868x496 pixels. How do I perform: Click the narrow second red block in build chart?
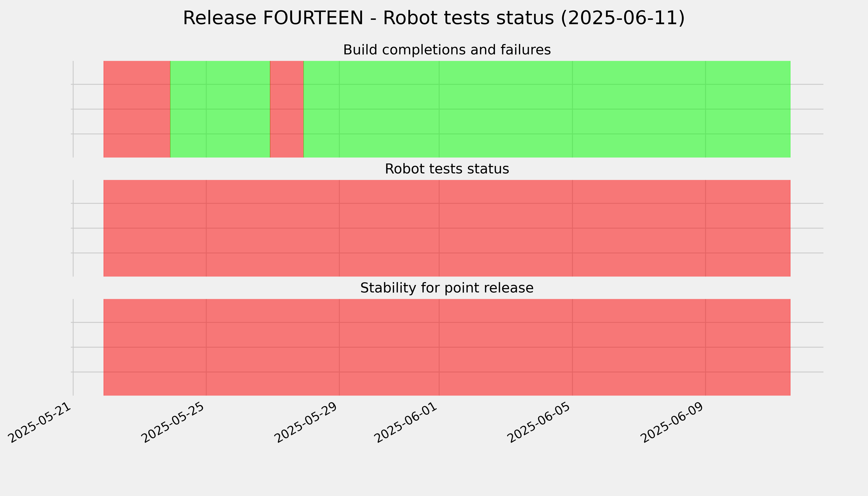287,109
